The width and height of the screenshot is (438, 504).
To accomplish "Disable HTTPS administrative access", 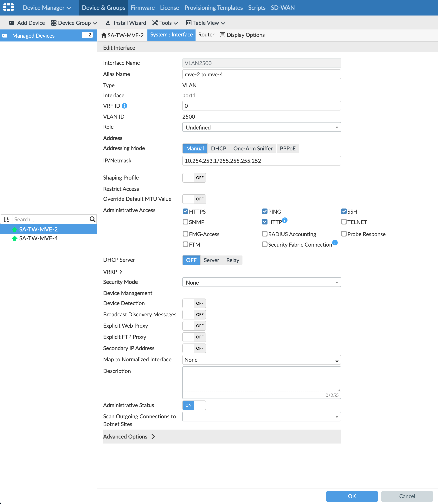I will point(185,211).
